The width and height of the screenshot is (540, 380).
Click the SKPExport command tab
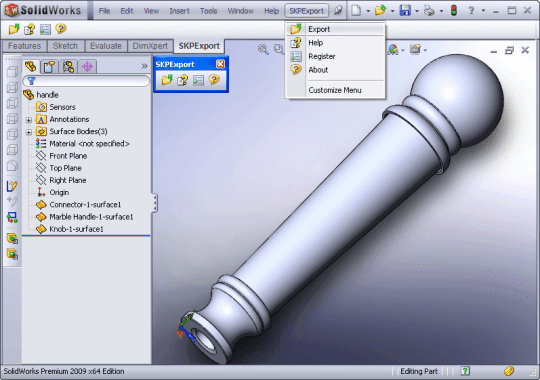click(x=199, y=46)
